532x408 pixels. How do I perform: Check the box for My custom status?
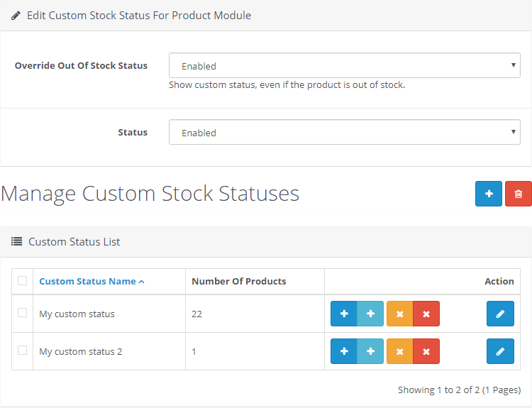pyautogui.click(x=23, y=313)
